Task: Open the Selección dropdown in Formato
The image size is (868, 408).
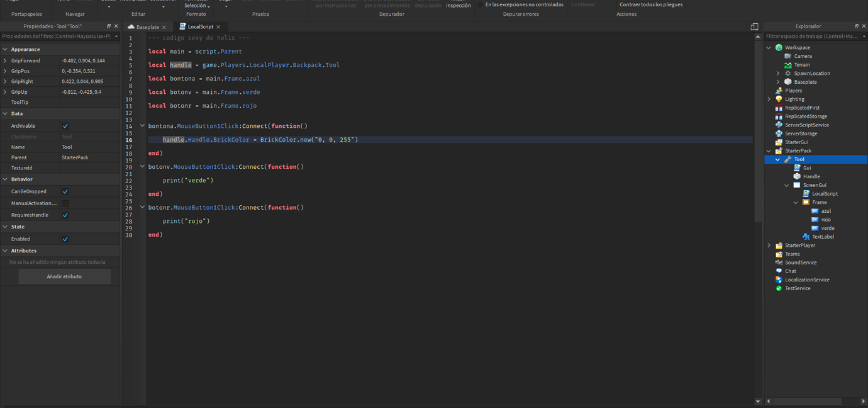Action: click(196, 5)
